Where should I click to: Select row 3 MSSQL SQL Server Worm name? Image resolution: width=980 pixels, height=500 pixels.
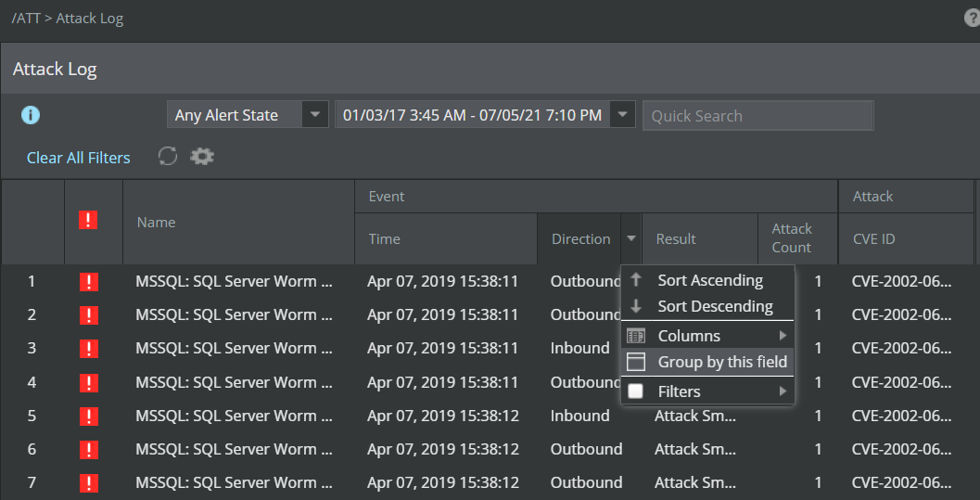(x=235, y=348)
